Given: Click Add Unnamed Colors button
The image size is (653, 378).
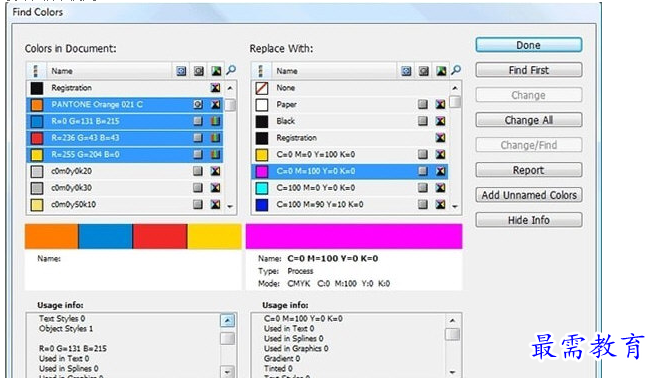Looking at the screenshot, I should [529, 195].
